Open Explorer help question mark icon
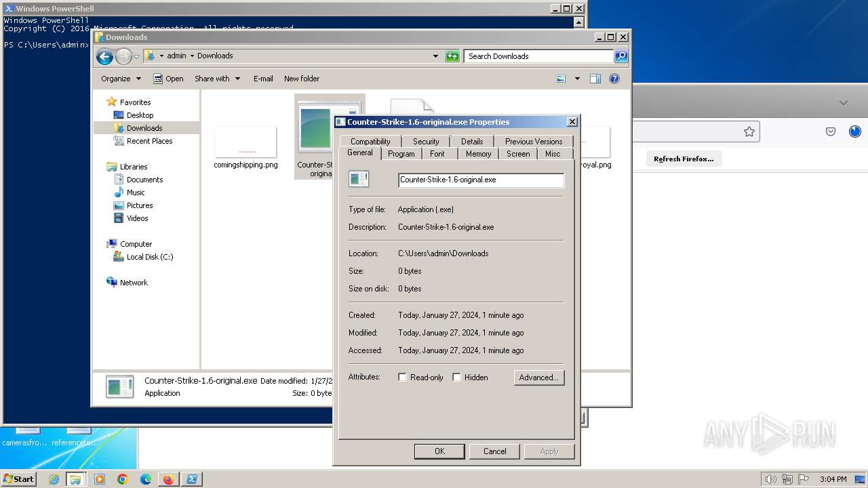 click(614, 79)
